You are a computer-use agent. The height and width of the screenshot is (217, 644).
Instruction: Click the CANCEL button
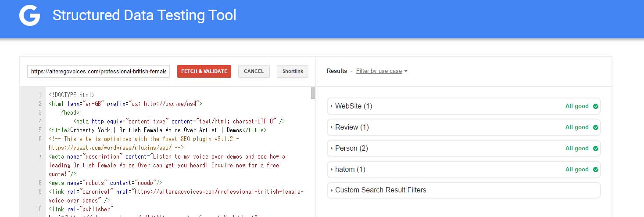click(x=254, y=71)
